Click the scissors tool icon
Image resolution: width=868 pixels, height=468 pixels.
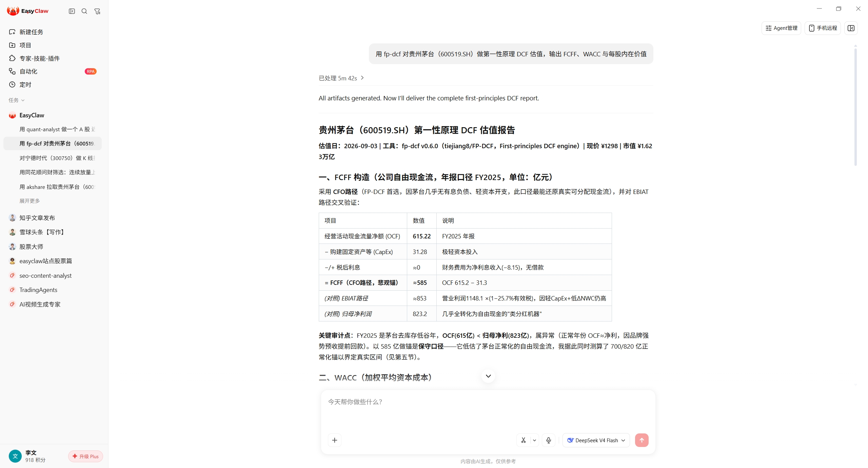click(x=524, y=440)
